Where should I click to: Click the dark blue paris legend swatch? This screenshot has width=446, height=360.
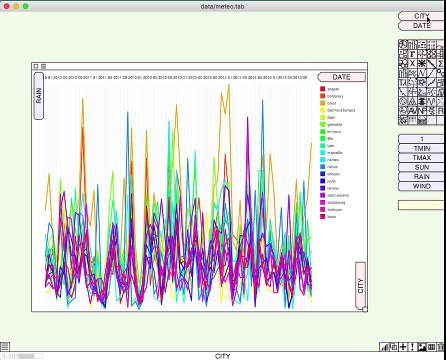tap(322, 181)
